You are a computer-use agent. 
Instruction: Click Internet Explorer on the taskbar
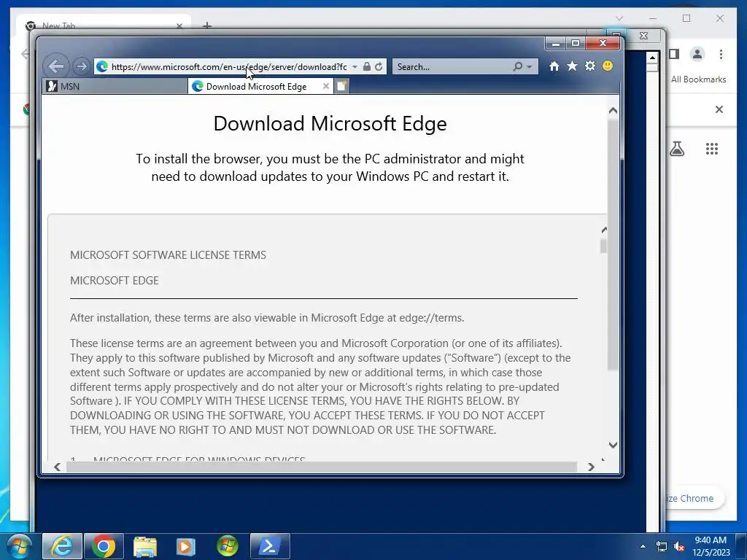(x=63, y=546)
